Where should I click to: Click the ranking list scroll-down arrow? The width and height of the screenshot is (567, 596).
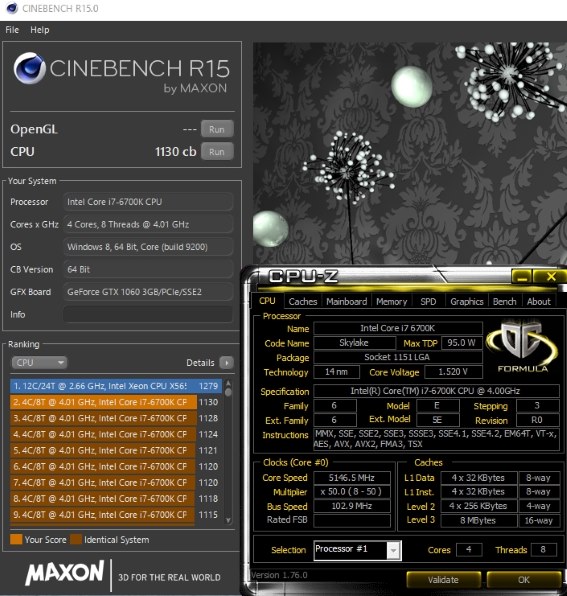point(228,520)
